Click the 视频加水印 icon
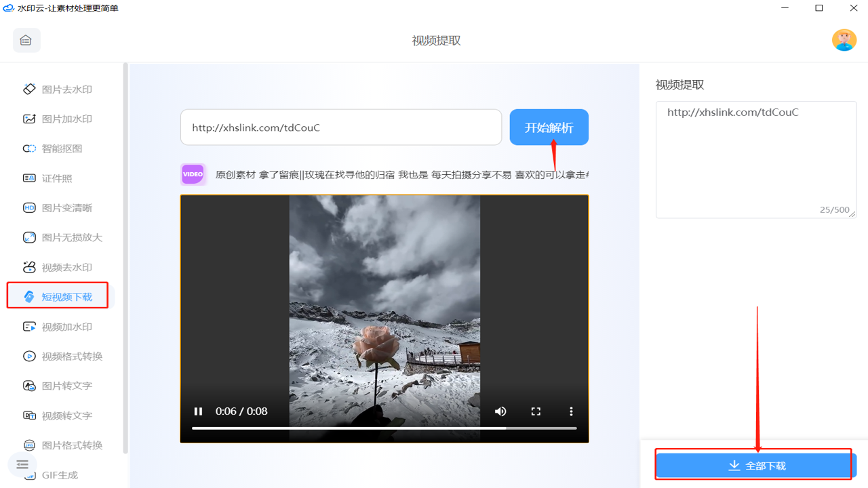 (x=29, y=327)
